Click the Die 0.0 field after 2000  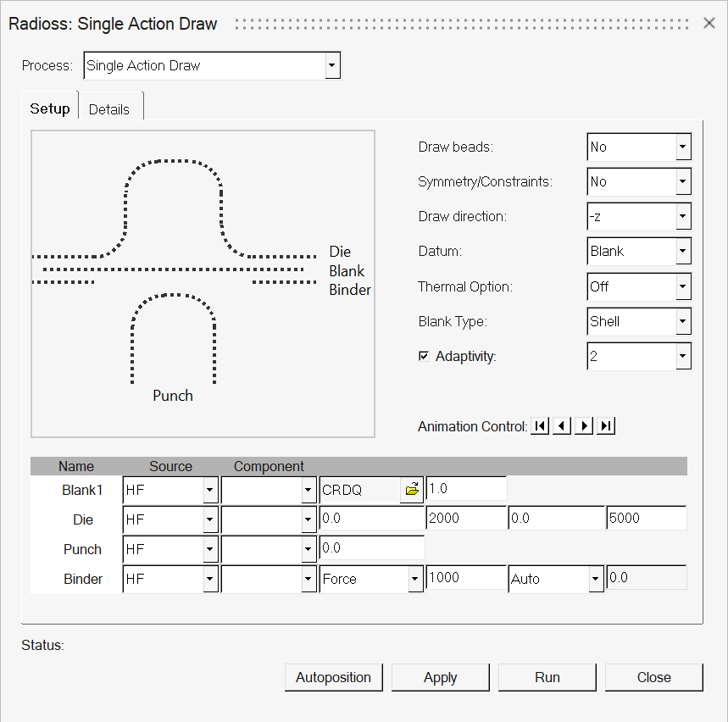[x=556, y=518]
